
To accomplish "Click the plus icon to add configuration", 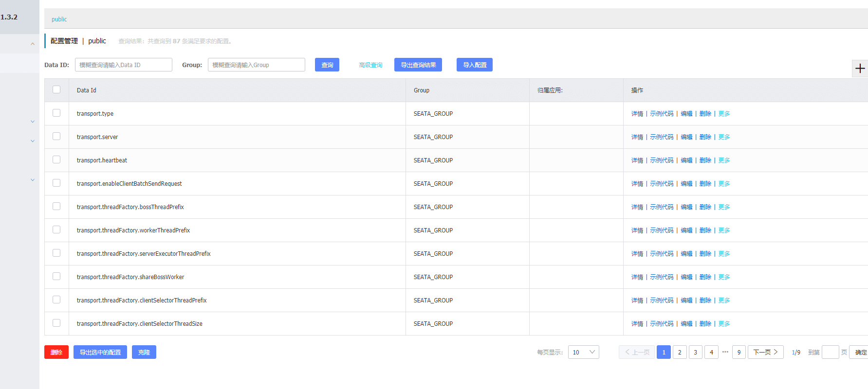I will (860, 68).
